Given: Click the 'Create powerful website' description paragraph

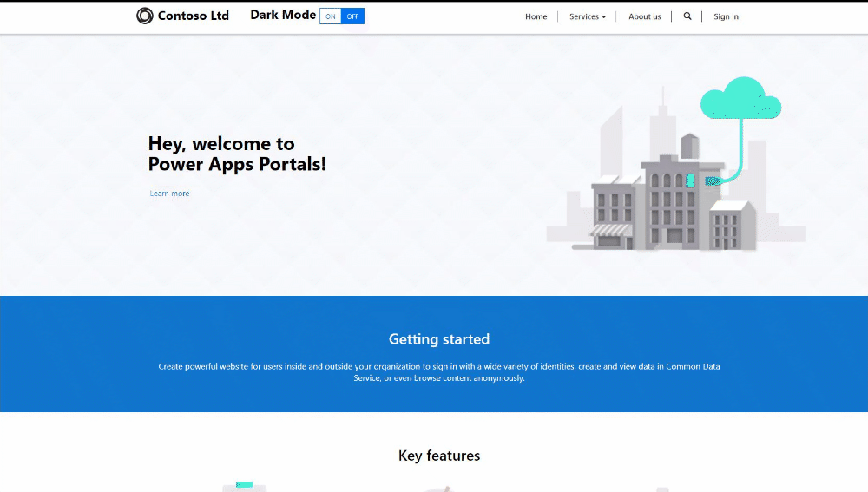Looking at the screenshot, I should pos(439,372).
